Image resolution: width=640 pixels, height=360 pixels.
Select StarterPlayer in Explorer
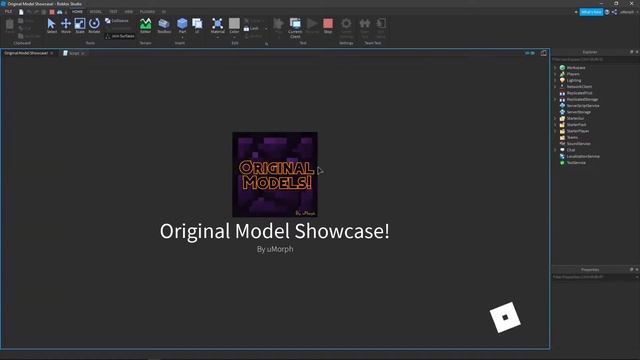tap(578, 131)
